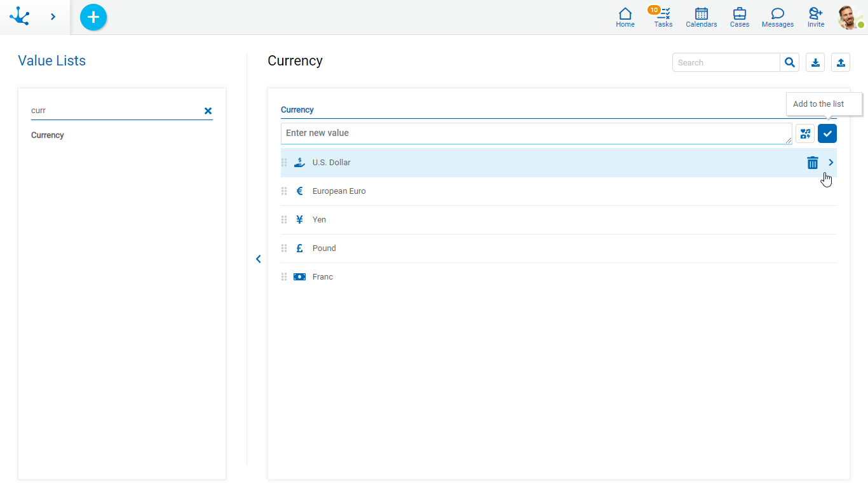Delete U.S. Dollar with trash icon

(x=813, y=163)
